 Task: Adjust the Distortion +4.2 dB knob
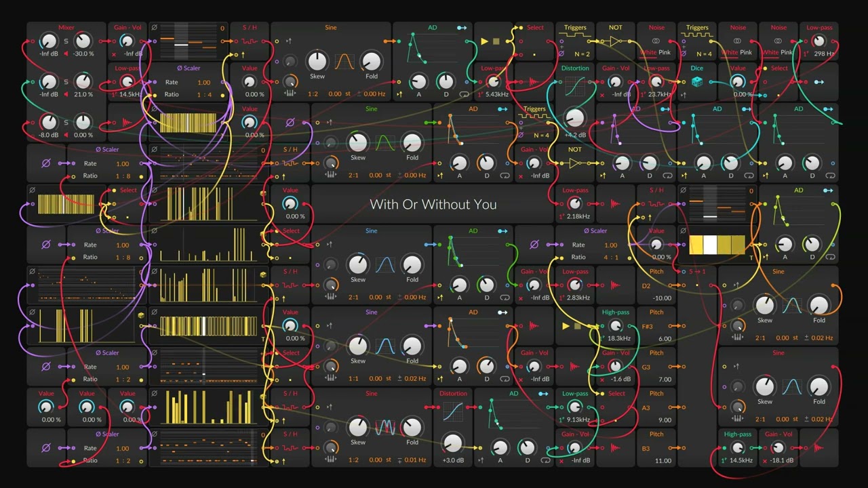575,118
